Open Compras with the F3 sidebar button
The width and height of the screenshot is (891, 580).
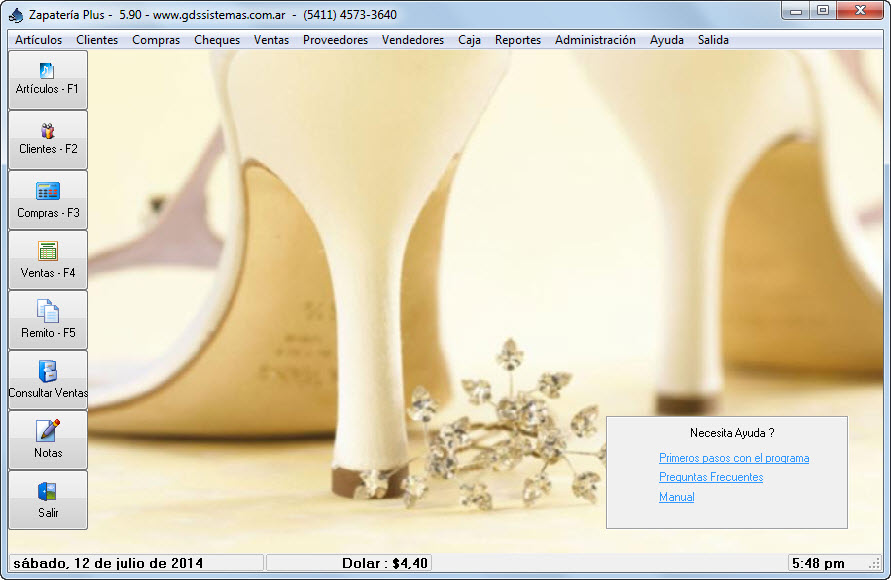pyautogui.click(x=48, y=200)
